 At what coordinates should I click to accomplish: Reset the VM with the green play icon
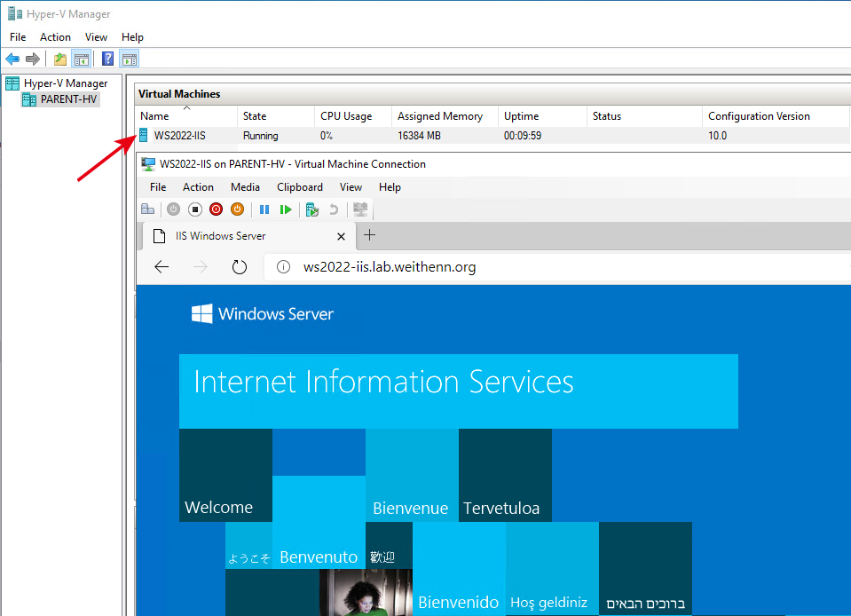(286, 209)
